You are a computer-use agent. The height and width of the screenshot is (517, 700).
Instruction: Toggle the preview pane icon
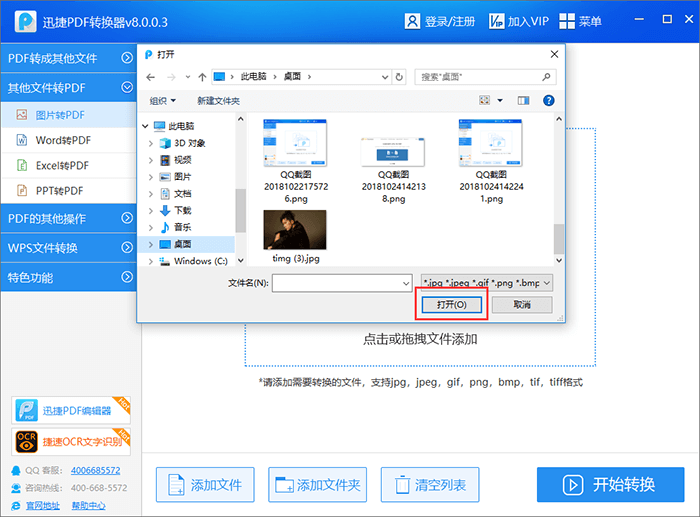(x=523, y=100)
